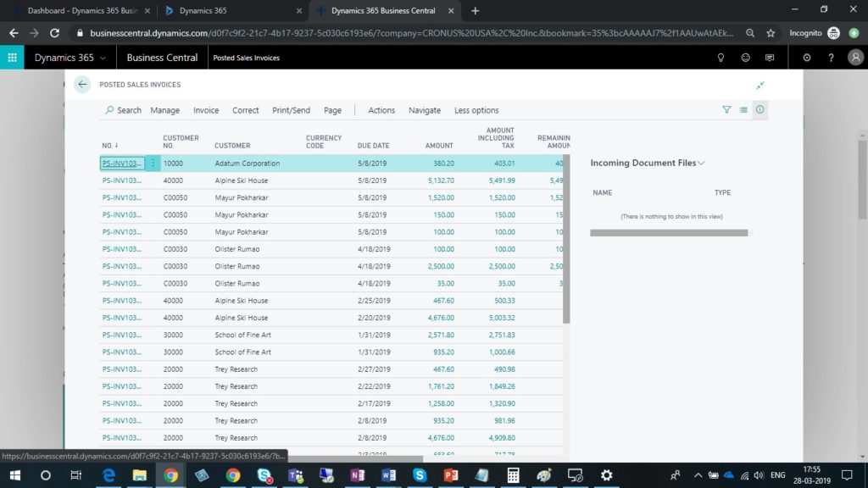
Task: Open the Windows Start menu
Action: 15,475
